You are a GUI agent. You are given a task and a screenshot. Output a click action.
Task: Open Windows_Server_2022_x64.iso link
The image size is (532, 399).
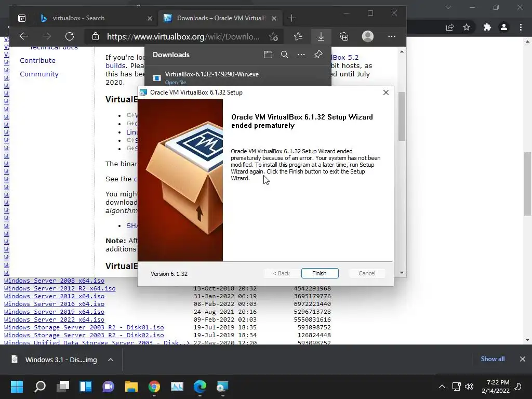[54, 320]
